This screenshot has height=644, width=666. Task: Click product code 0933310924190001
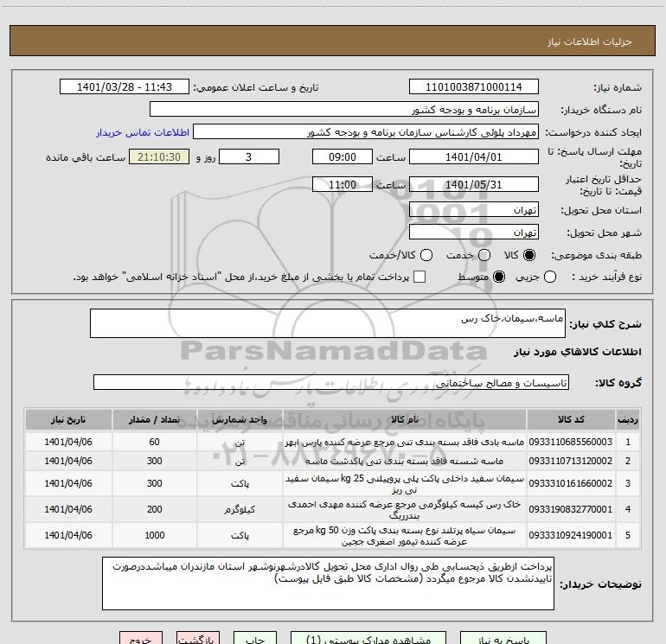click(571, 535)
